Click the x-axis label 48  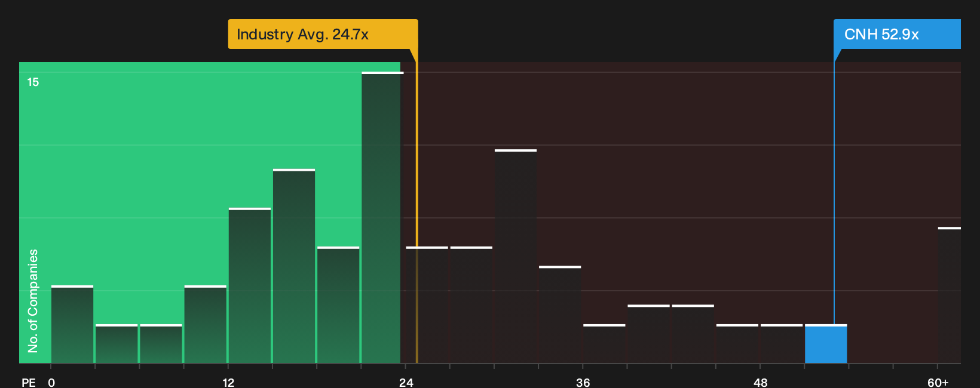click(x=761, y=382)
